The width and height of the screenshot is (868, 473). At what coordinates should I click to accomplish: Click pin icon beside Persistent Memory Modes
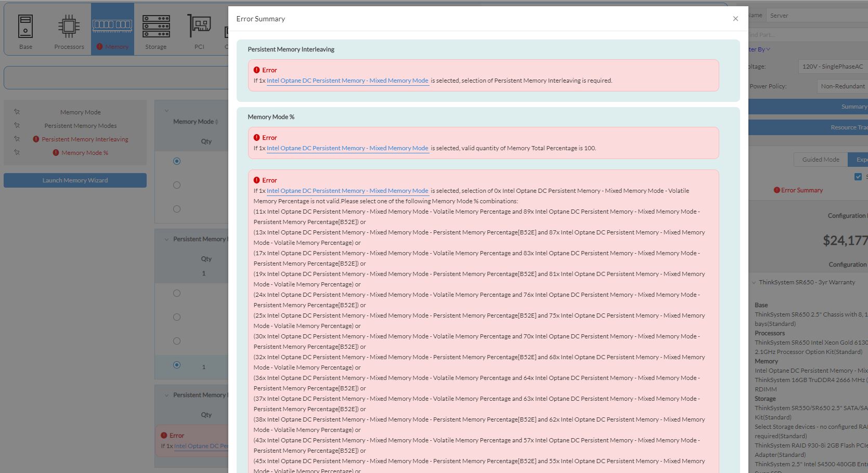click(17, 125)
